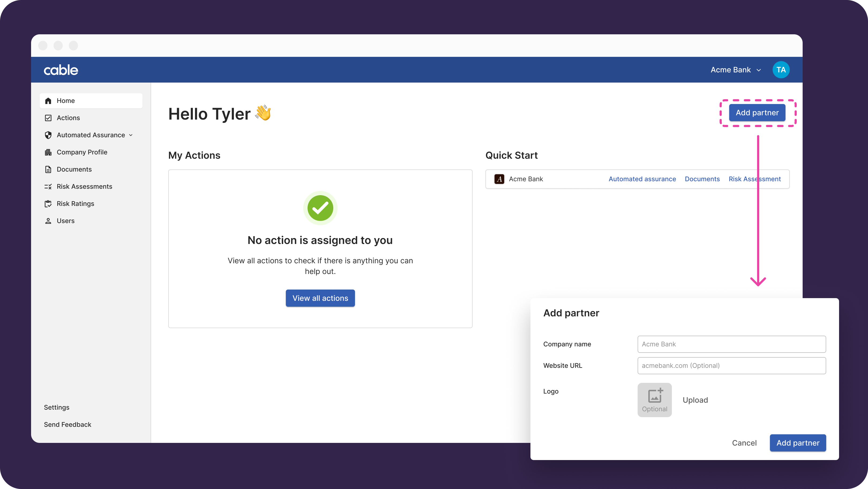The image size is (868, 489).
Task: Click the Actions checkbox icon in sidebar
Action: (x=48, y=118)
